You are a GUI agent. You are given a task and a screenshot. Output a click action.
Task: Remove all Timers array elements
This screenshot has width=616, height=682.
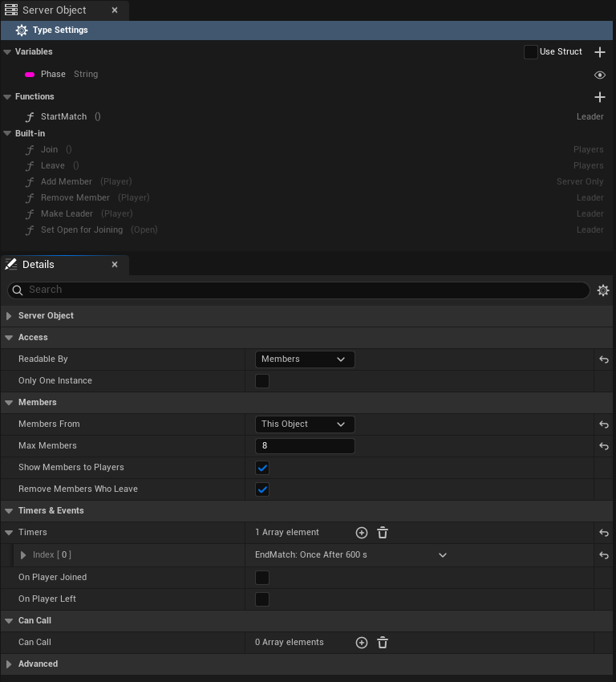click(382, 533)
